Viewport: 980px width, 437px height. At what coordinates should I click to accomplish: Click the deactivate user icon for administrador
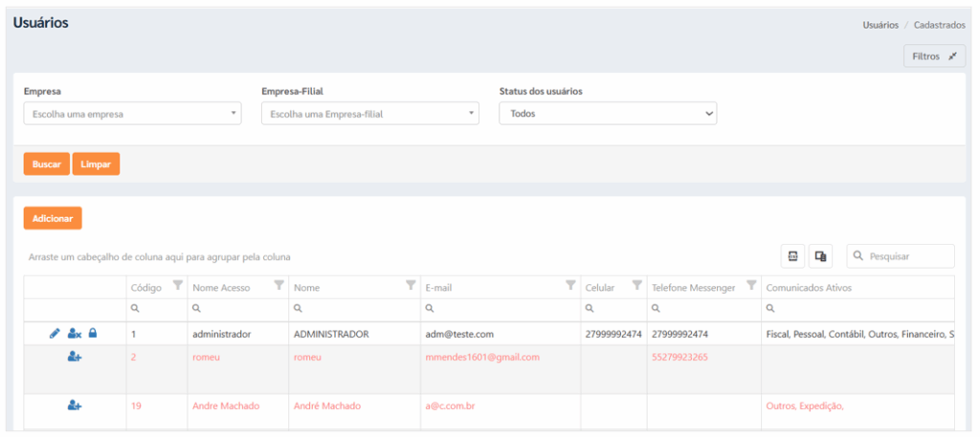coord(75,334)
